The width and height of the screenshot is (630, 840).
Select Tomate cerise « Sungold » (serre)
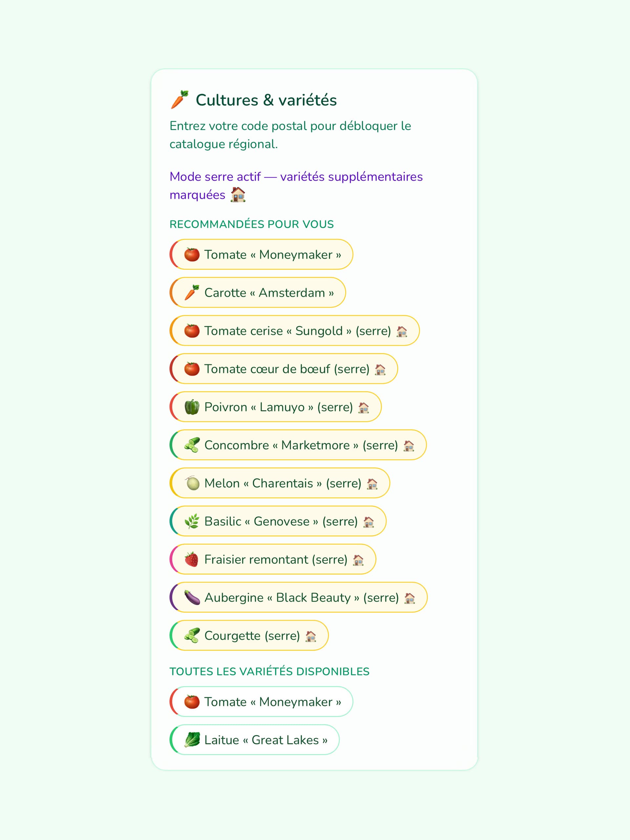294,330
